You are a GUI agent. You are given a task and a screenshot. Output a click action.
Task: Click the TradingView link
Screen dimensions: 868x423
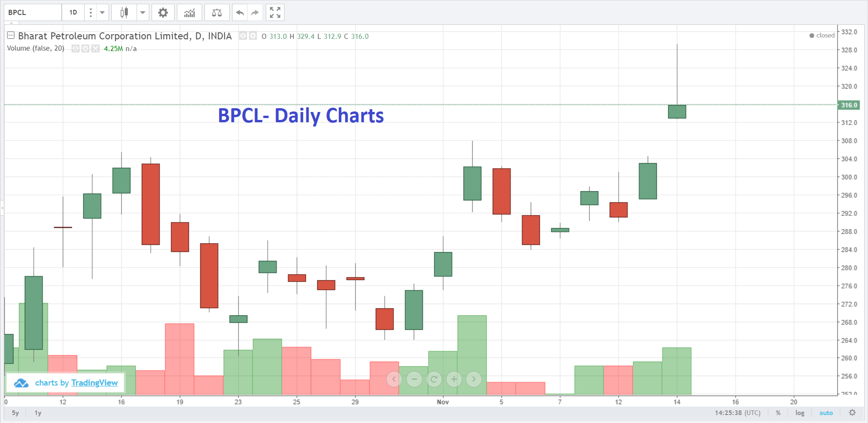pos(95,383)
